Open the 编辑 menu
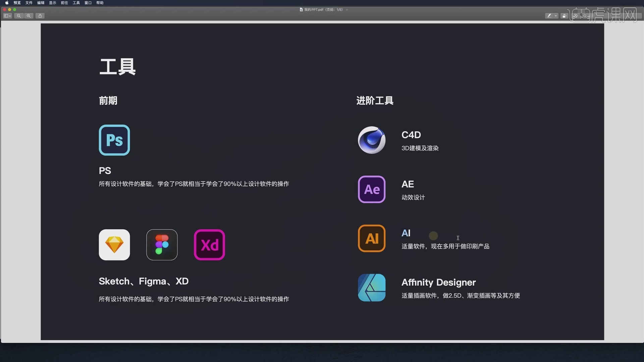644x362 pixels. [x=41, y=3]
